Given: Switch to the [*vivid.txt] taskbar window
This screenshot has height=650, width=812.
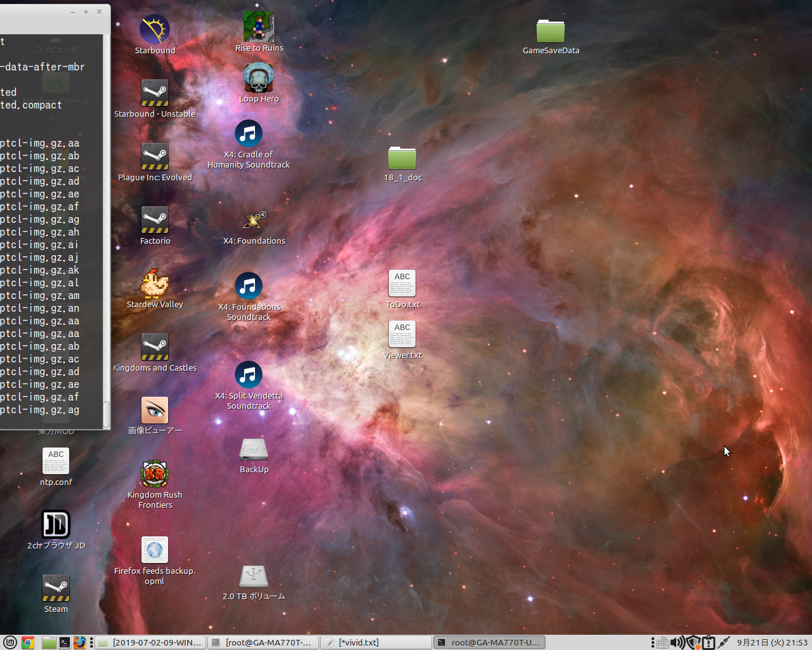Looking at the screenshot, I should (376, 642).
